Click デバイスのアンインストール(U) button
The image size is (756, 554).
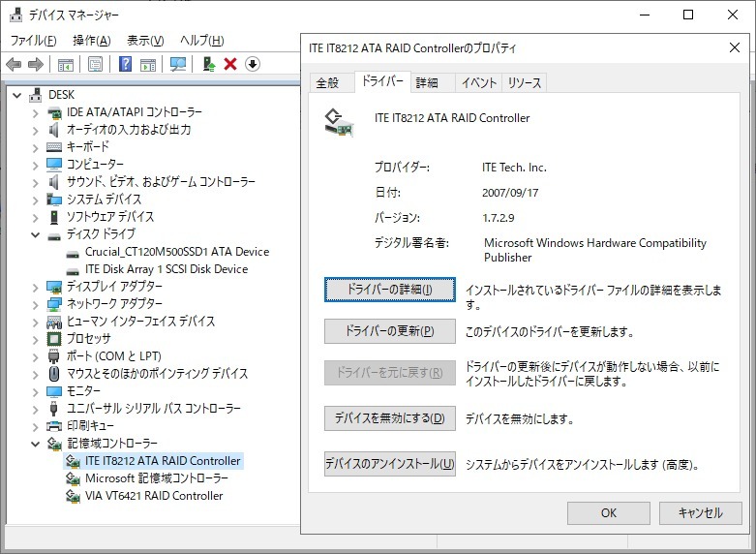389,464
